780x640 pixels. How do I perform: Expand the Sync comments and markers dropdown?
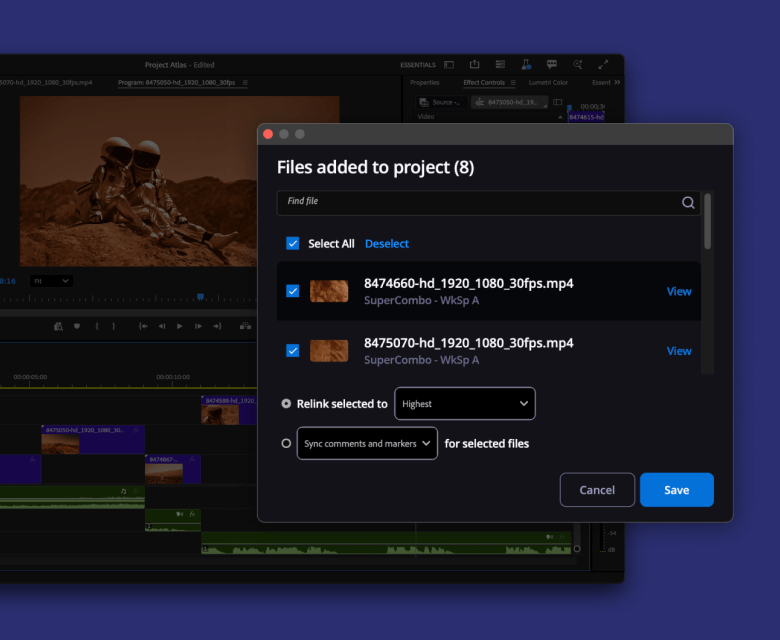tap(367, 443)
